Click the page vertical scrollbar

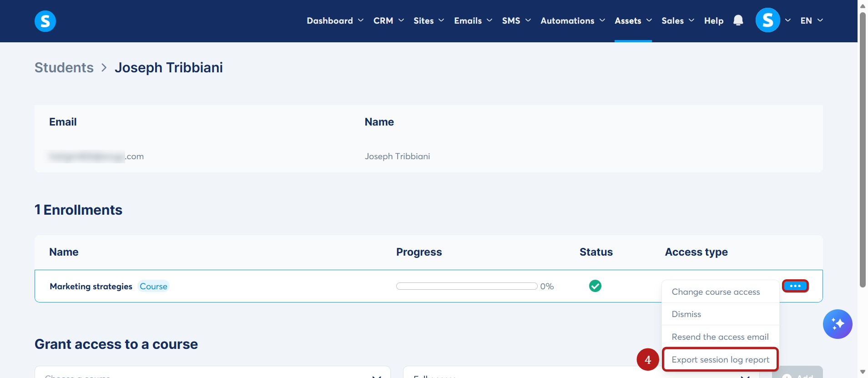863,150
